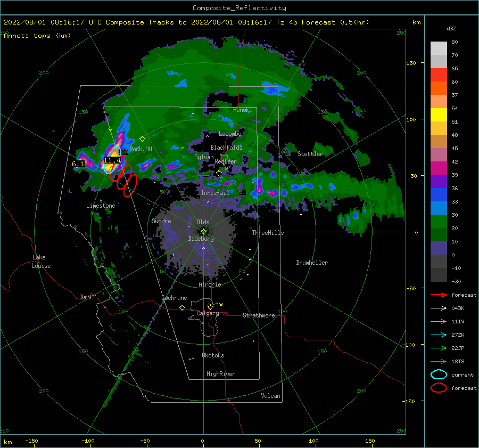Click the yellow diamond marker above Calgary
This screenshot has width=479, height=448.
(x=210, y=307)
